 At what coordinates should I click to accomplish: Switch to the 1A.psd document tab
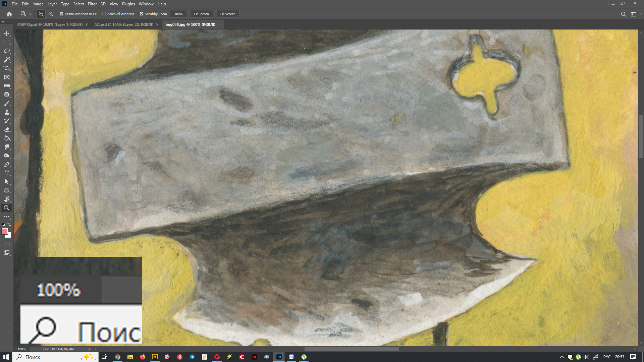tap(124, 24)
